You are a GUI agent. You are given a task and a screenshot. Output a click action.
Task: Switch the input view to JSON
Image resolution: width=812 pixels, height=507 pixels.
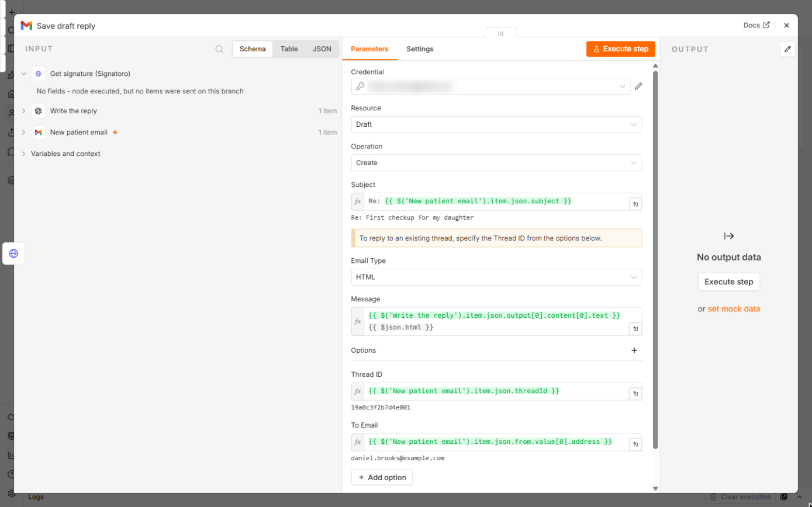[322, 49]
